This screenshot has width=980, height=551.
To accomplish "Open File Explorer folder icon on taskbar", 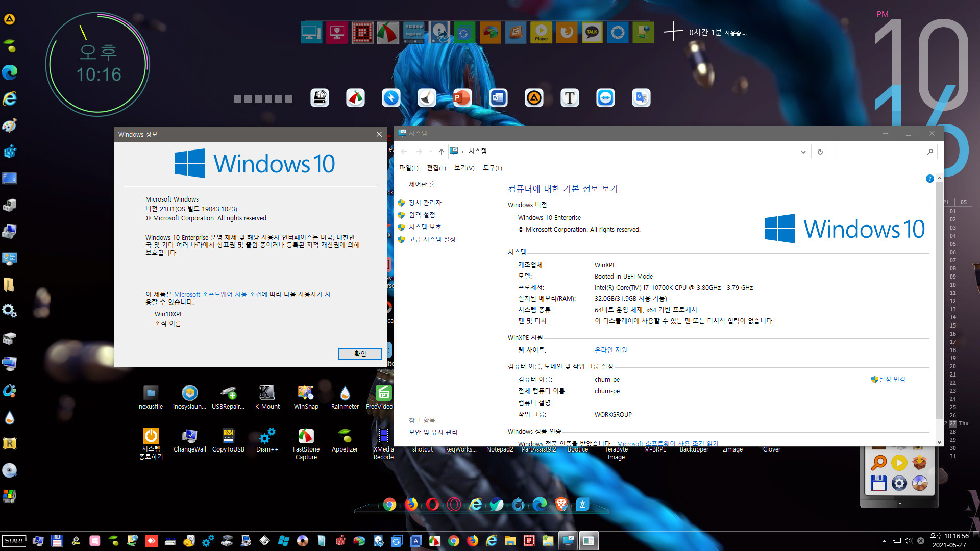I will (x=510, y=541).
